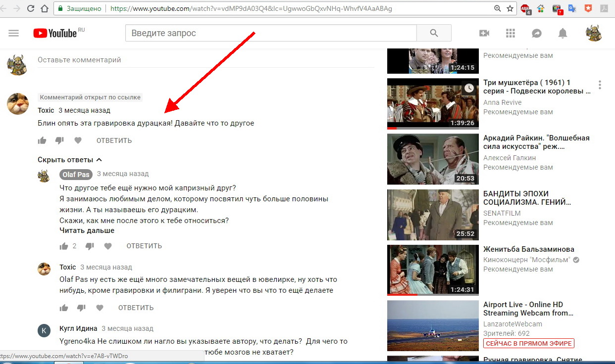Reply to the Olaf Pas comment

[144, 246]
